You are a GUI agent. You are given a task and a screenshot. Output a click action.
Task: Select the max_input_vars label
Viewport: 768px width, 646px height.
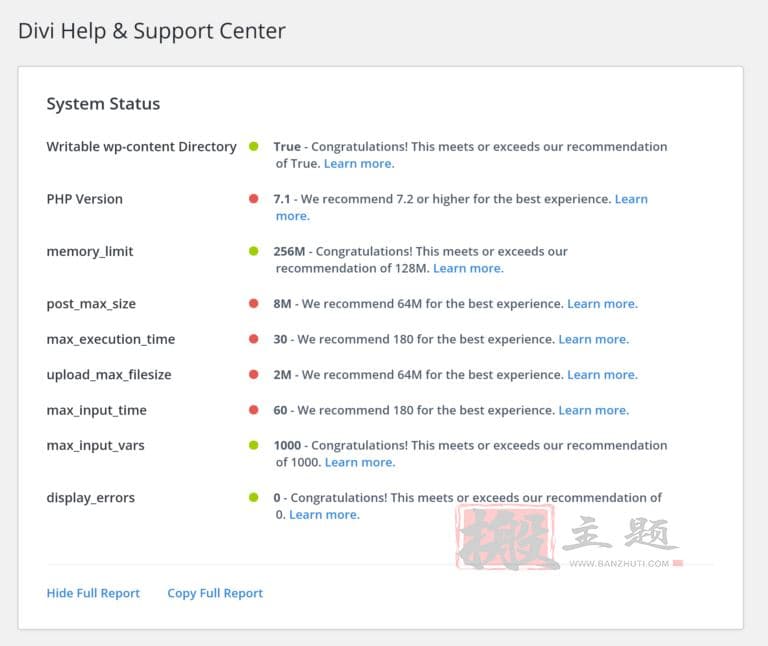[x=96, y=446]
